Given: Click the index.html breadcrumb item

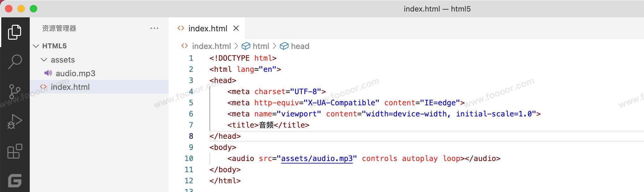Looking at the screenshot, I should tap(211, 46).
